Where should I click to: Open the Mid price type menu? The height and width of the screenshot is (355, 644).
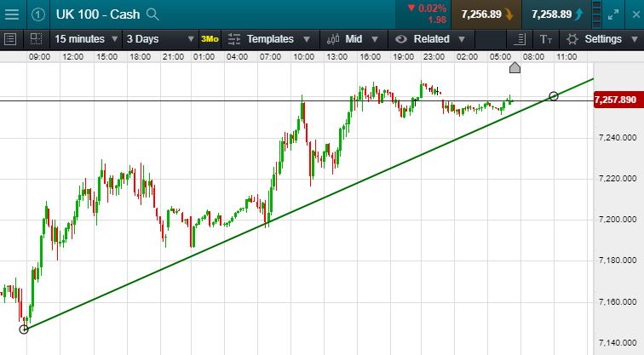354,39
